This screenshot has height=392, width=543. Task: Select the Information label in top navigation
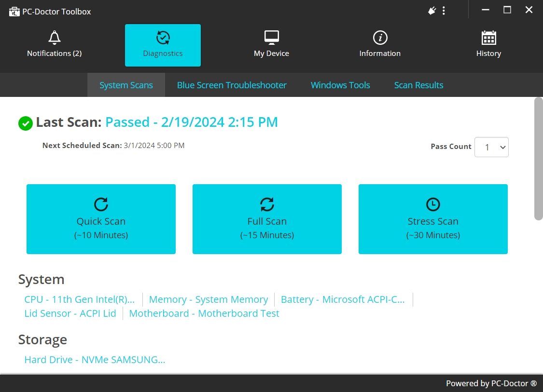(380, 54)
